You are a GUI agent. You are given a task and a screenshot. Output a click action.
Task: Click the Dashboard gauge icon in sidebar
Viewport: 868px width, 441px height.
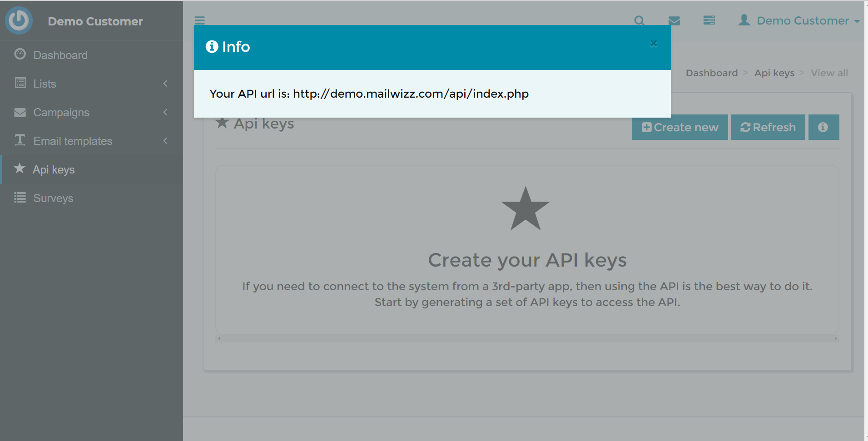click(x=20, y=54)
